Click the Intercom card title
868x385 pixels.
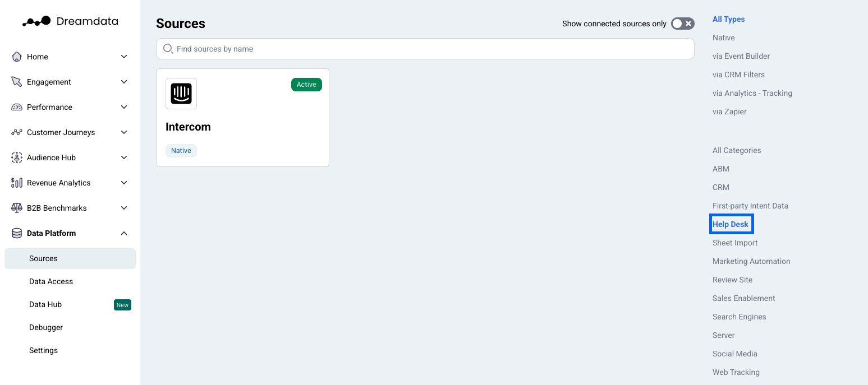[x=188, y=127]
